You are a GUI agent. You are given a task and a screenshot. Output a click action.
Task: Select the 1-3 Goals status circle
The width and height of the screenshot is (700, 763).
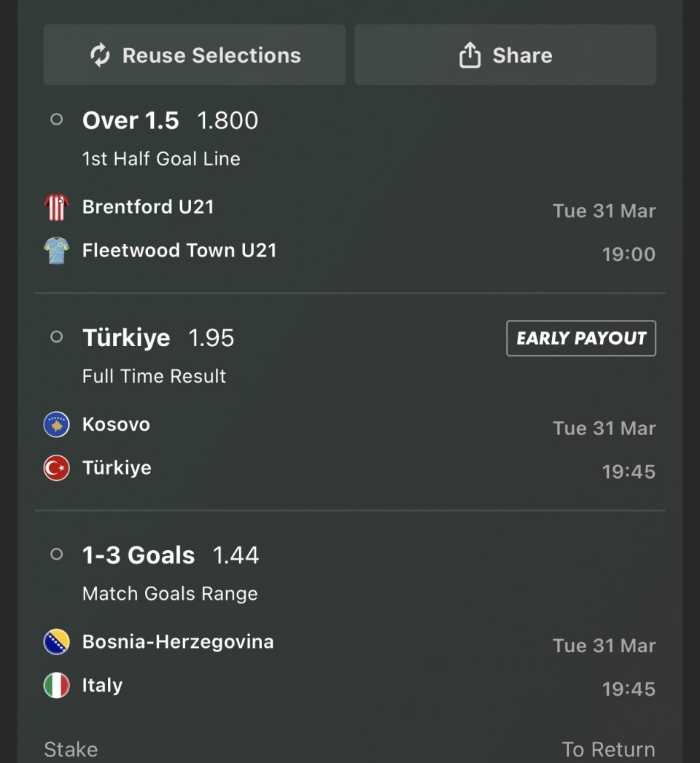point(56,555)
